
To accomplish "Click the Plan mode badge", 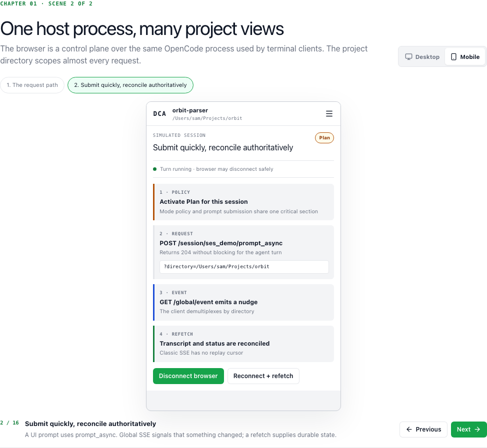I will click(324, 138).
